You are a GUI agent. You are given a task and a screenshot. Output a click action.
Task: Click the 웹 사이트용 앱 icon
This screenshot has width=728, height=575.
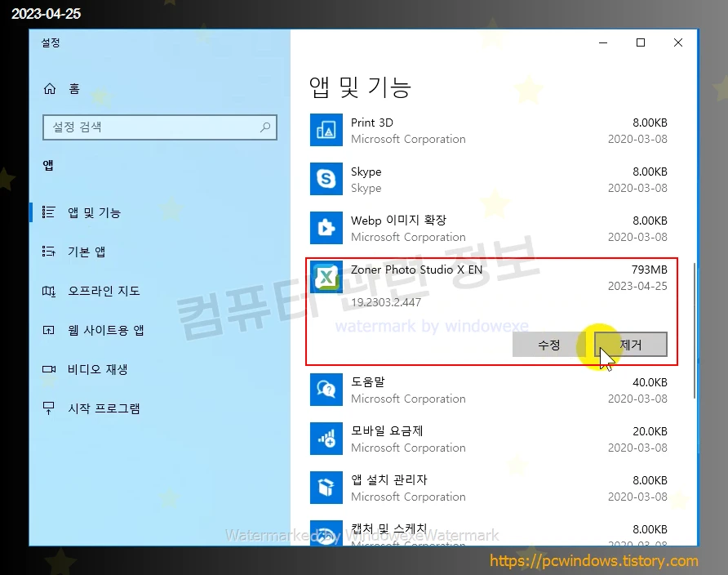pyautogui.click(x=49, y=330)
